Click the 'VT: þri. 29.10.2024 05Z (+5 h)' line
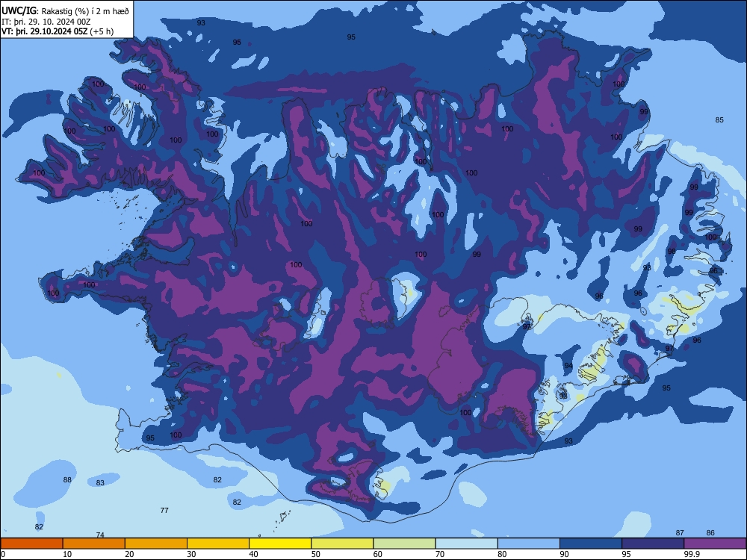Viewport: 747px width, 560px height. [58, 31]
